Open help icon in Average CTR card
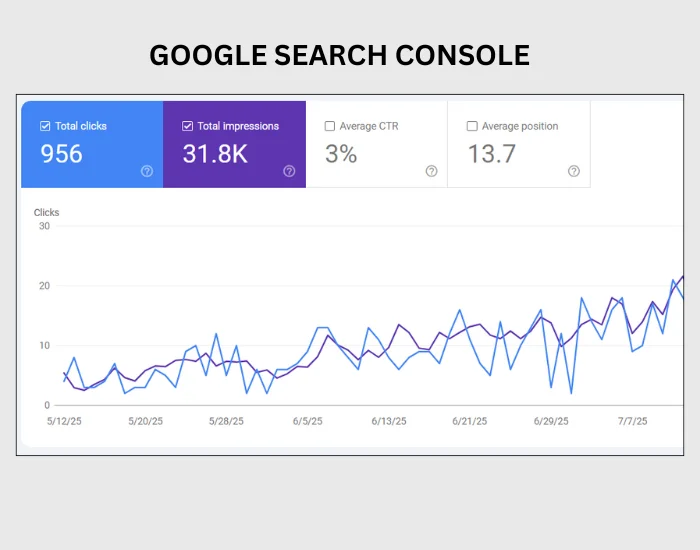Image resolution: width=700 pixels, height=550 pixels. [431, 171]
